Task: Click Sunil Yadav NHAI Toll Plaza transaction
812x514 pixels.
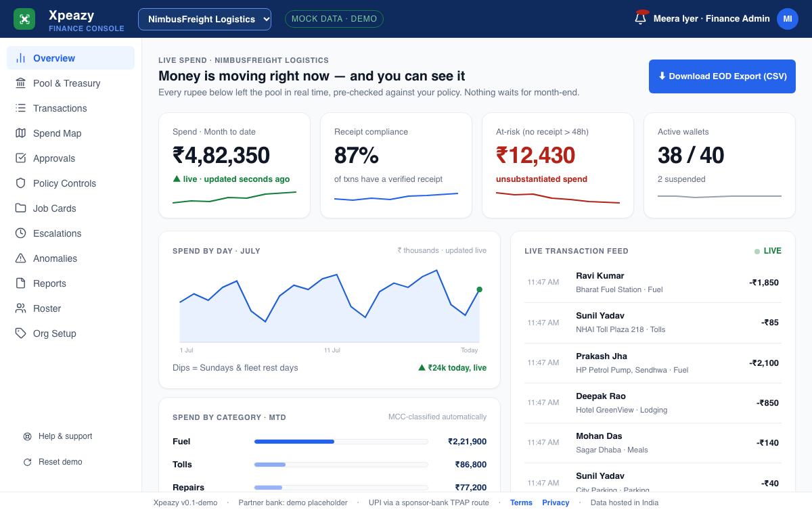Action: point(653,323)
